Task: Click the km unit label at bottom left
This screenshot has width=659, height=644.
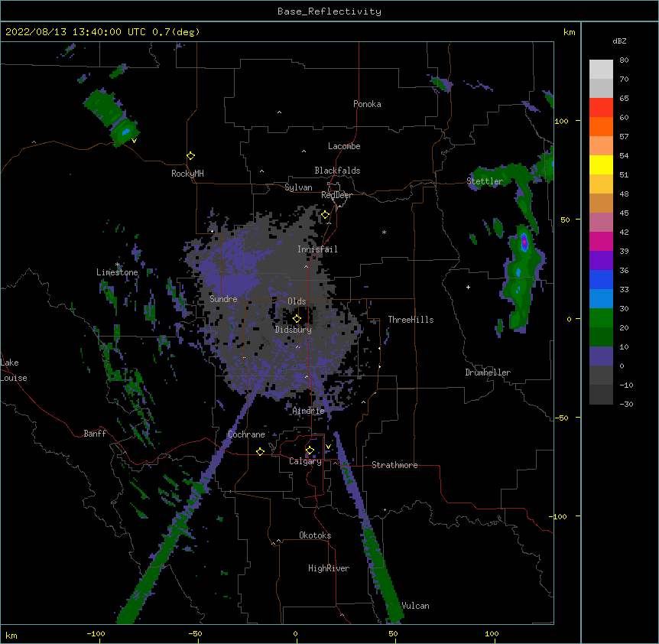Action: click(11, 635)
